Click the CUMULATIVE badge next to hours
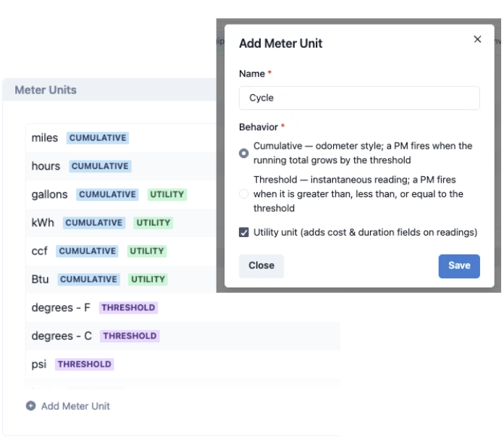 point(100,166)
